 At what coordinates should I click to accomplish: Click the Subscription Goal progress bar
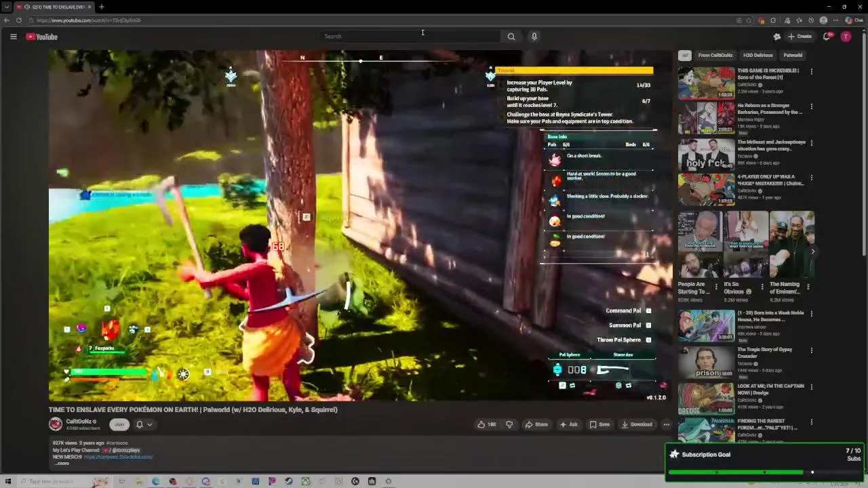765,472
